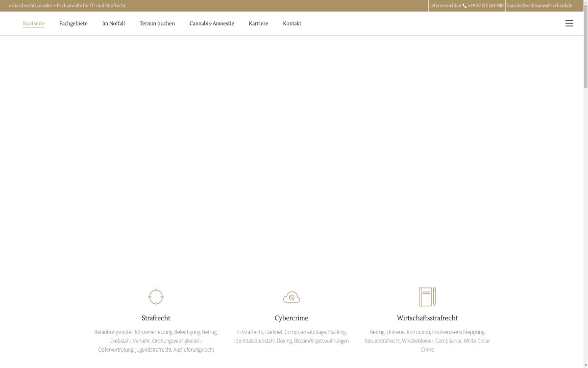Click the cloud icon above Cybercrime
The image size is (588, 368).
click(x=292, y=297)
